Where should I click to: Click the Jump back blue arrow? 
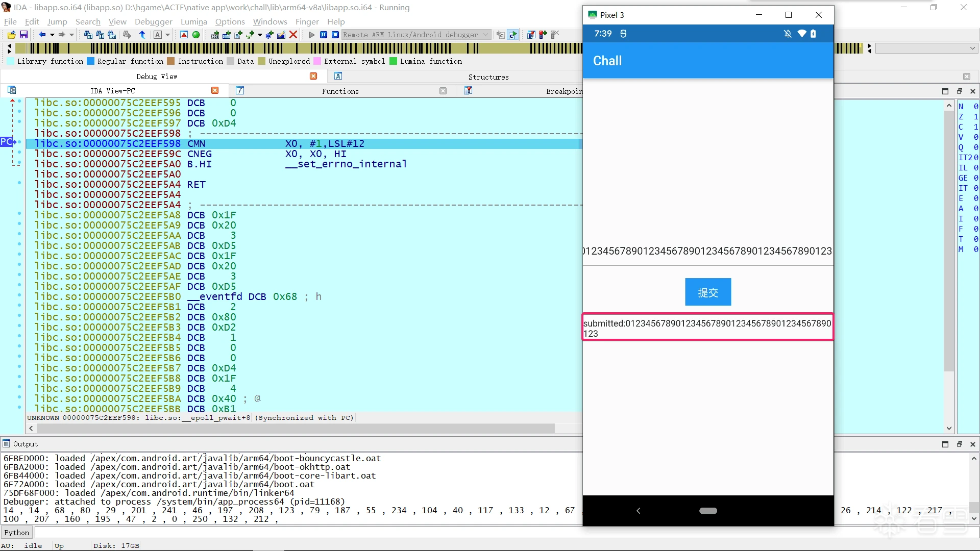coord(42,35)
